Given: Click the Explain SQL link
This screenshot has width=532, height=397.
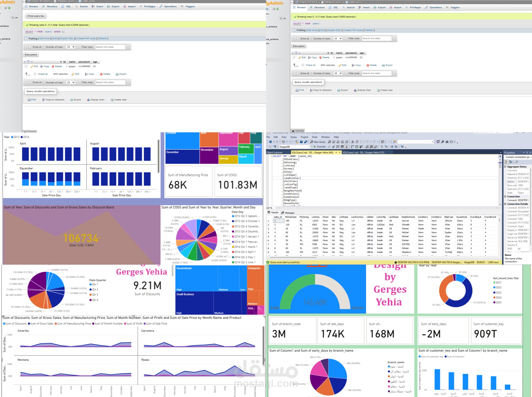Looking at the screenshot, I should click(67, 38).
